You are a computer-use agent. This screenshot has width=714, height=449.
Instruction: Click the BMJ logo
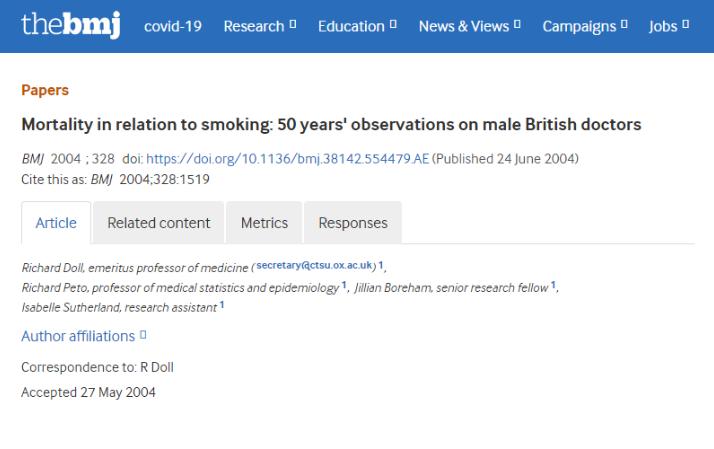pos(70,25)
